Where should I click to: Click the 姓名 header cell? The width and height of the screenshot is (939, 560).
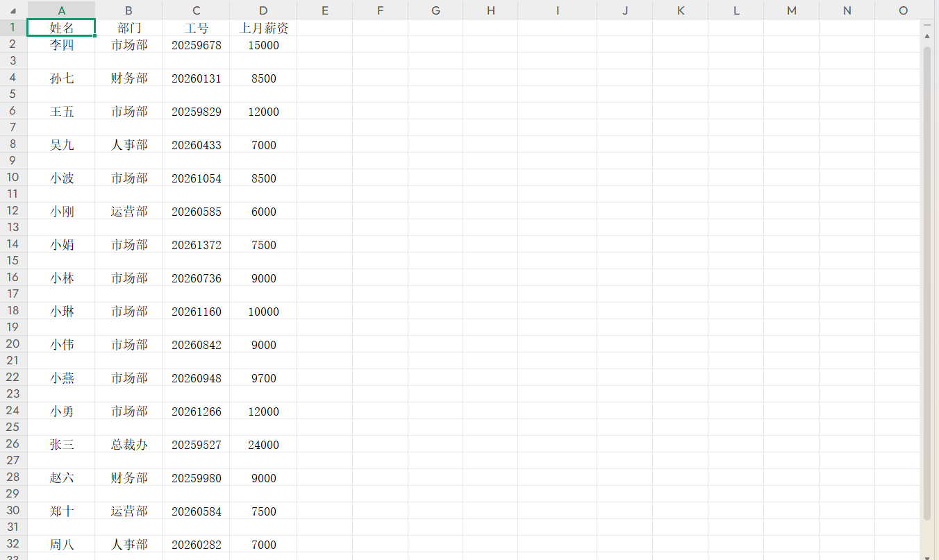(x=62, y=28)
